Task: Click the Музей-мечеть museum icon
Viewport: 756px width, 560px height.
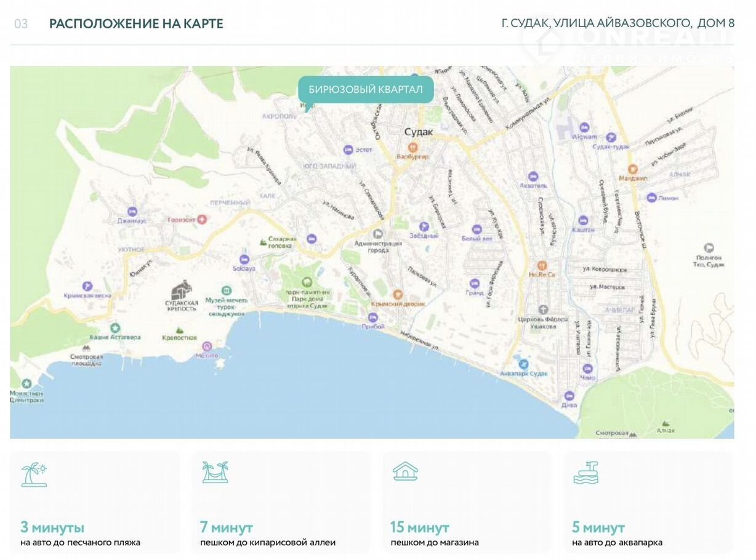Action: 227,290
